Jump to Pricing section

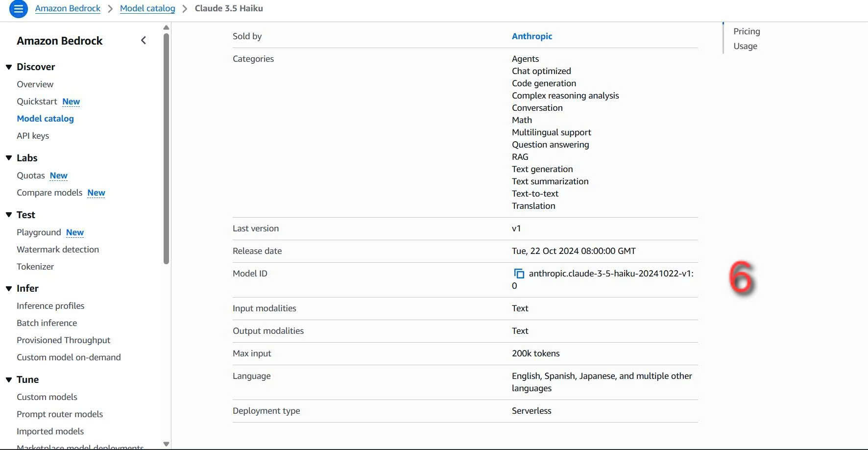pos(747,31)
